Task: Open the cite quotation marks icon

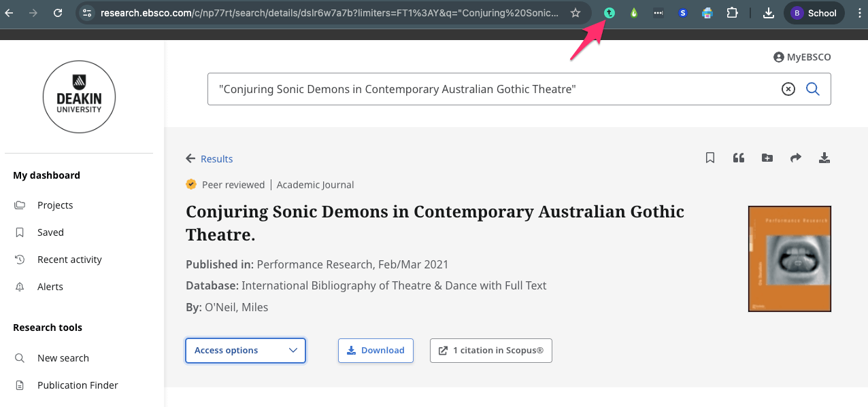Action: 739,158
